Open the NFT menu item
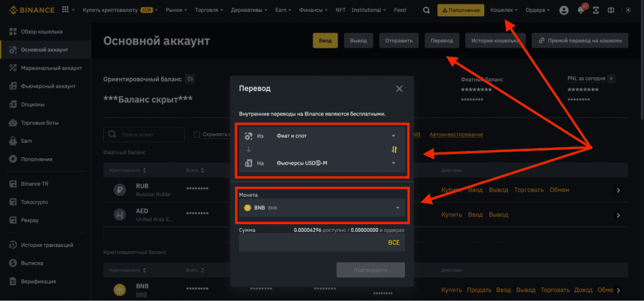Image resolution: width=644 pixels, height=301 pixels. [x=340, y=10]
